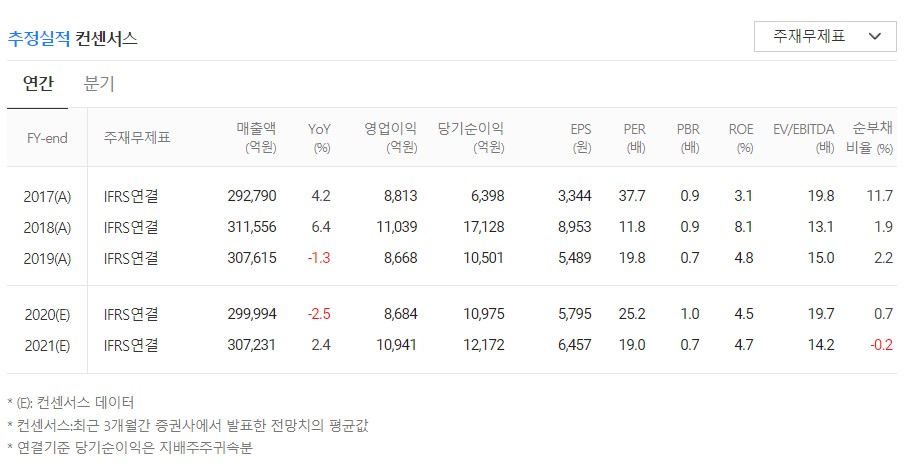This screenshot has width=909, height=475.
Task: Click PER value 25.2
Action: click(632, 314)
